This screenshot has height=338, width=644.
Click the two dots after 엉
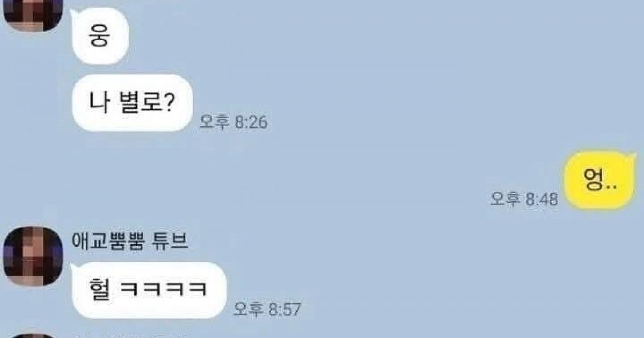pyautogui.click(x=611, y=187)
